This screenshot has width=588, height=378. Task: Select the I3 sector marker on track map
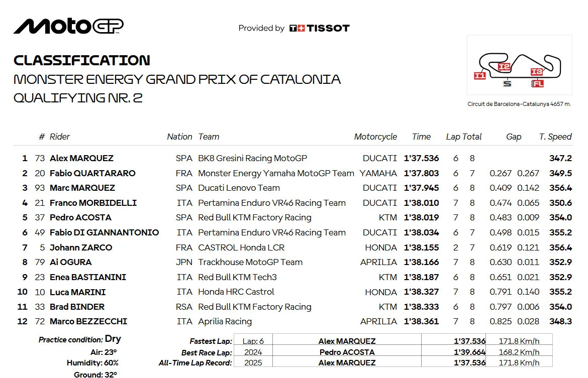tap(537, 72)
